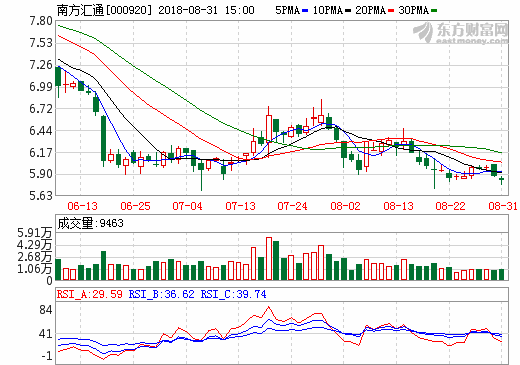This screenshot has width=520, height=365.
Task: Click the 7.53 price axis label
Action: pos(41,43)
